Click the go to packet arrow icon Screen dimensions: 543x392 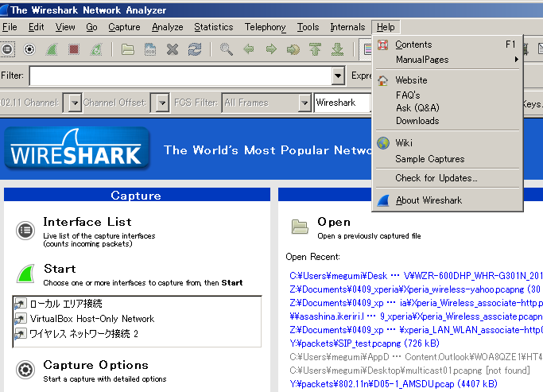point(293,49)
